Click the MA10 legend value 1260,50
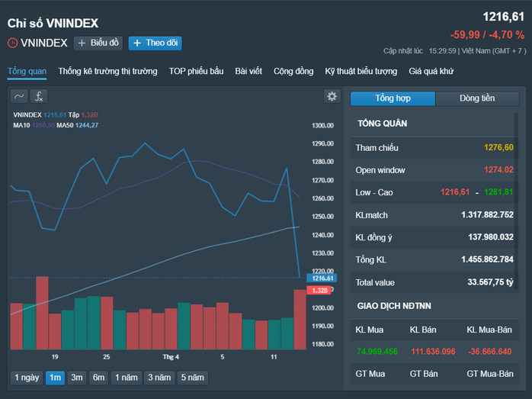The image size is (532, 399). tap(43, 125)
